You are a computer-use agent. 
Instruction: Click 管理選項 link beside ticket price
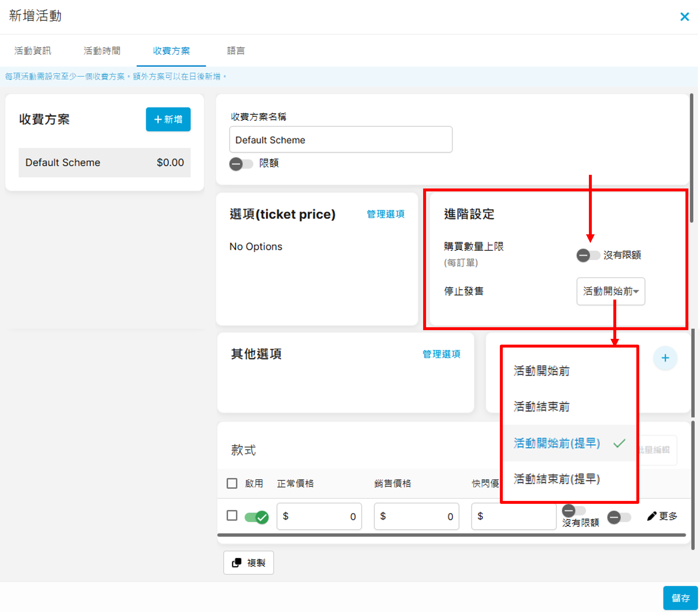pos(385,214)
